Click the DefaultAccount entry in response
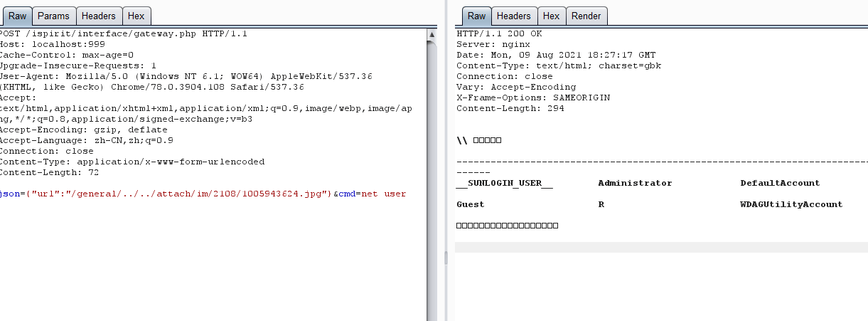Viewport: 868px width, 321px height. 780,183
